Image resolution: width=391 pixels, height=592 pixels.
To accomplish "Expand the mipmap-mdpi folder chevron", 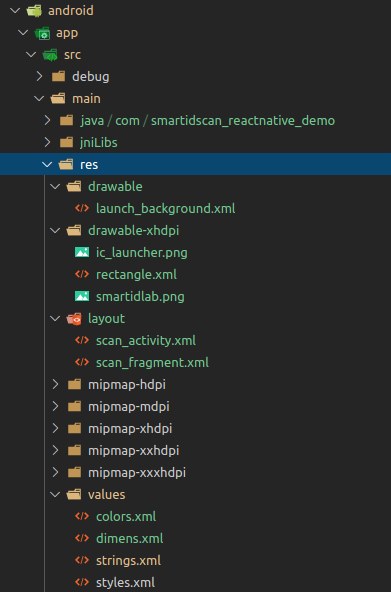I will click(x=55, y=407).
